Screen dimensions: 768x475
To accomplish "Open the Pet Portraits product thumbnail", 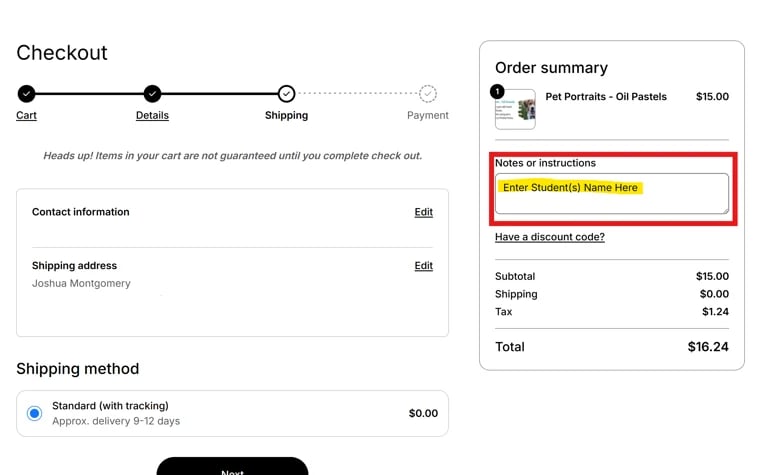I will click(x=515, y=109).
